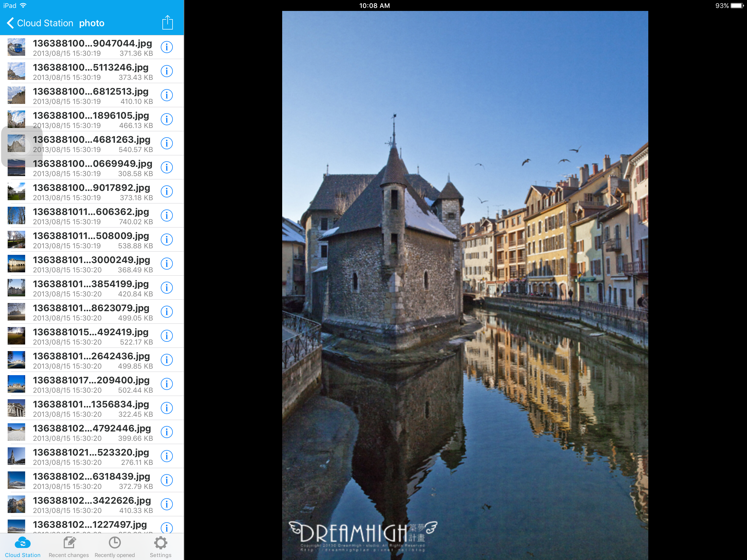Open file 136388100...5113246.jpg
Image resolution: width=747 pixels, height=560 pixels.
tap(91, 71)
